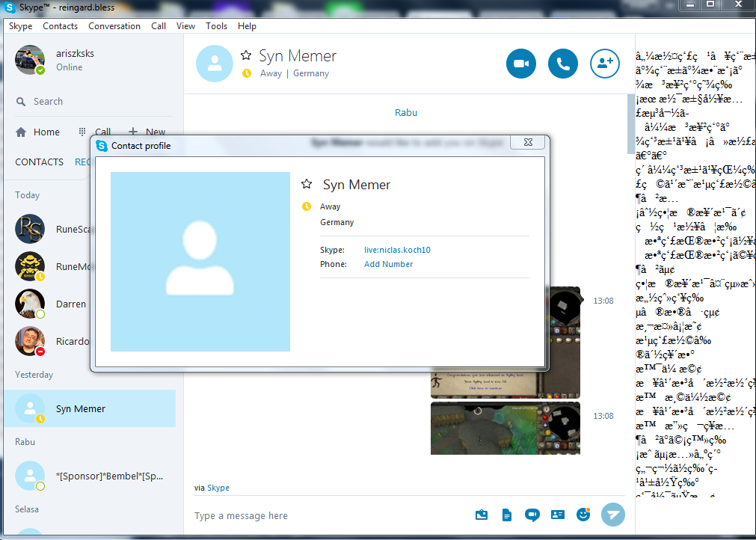Click the Skype logo in title bar

10,7
